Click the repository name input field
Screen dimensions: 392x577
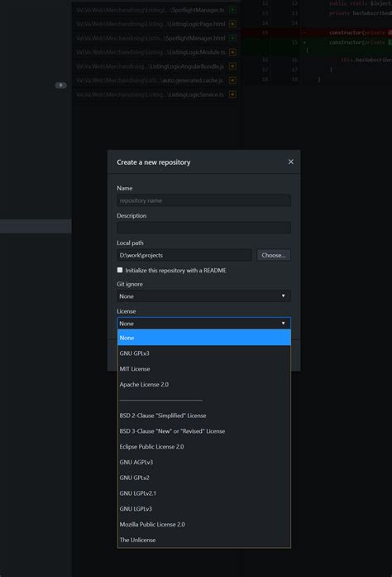[203, 200]
